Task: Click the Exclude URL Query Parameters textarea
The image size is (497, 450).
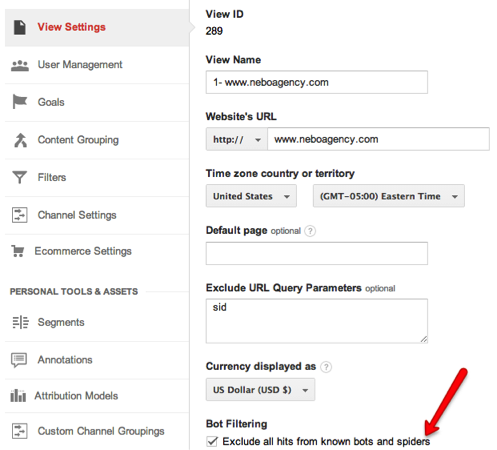Action: point(317,321)
